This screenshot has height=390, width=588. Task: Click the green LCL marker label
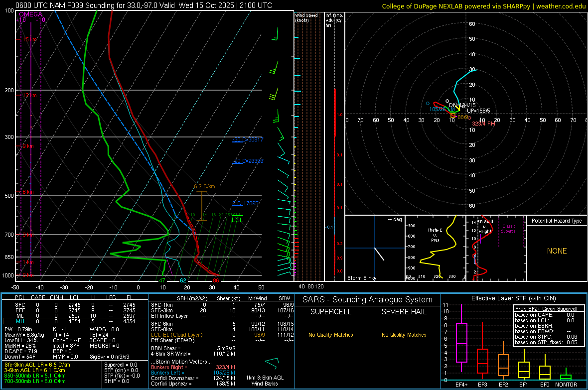(x=237, y=220)
